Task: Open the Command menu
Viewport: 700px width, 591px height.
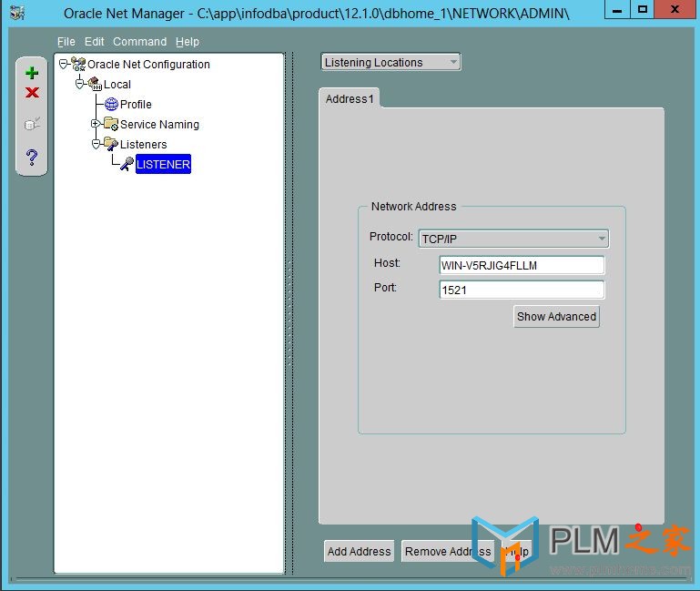Action: pos(140,42)
